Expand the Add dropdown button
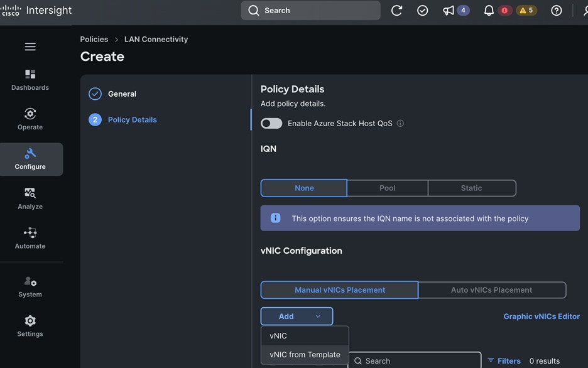The height and width of the screenshot is (368, 588). (297, 317)
